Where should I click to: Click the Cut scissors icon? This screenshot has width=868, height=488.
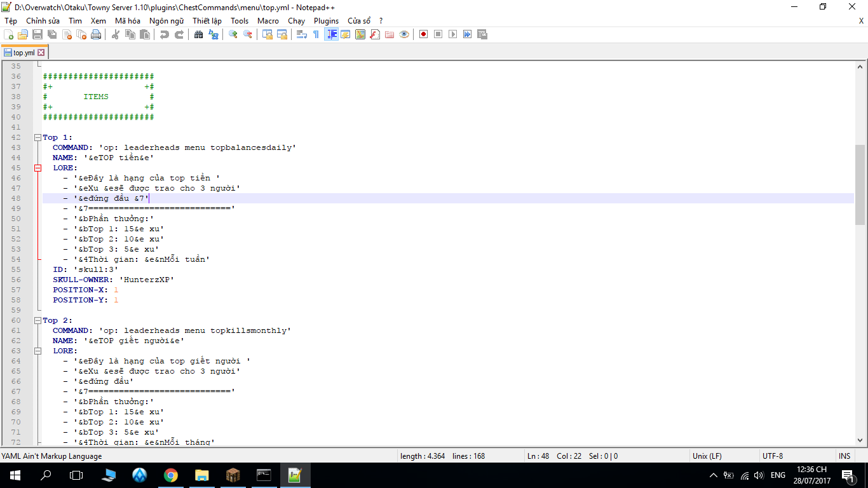click(x=116, y=34)
